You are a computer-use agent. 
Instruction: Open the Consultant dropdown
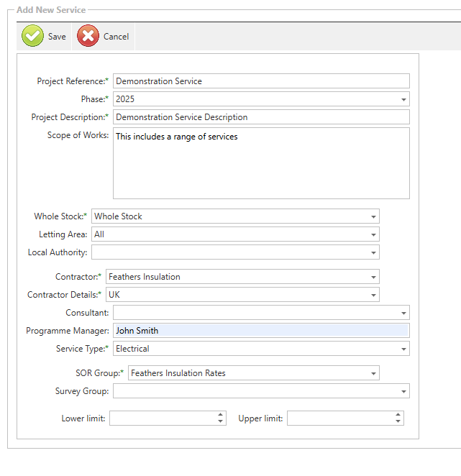[403, 313]
